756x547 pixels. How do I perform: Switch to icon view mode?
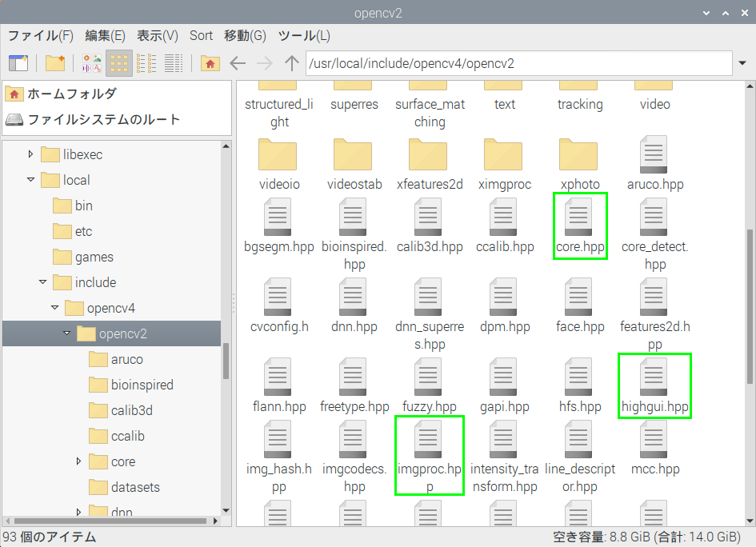118,63
